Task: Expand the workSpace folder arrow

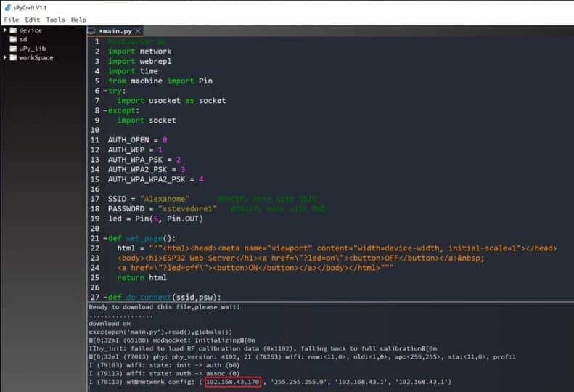Action: tap(5, 57)
